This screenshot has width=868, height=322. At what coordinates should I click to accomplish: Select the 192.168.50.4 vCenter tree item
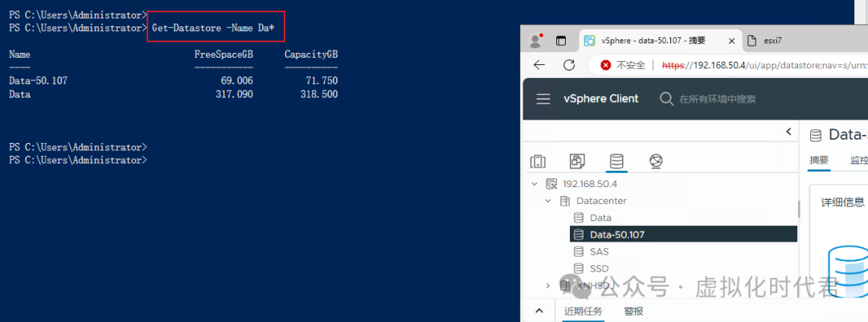590,184
